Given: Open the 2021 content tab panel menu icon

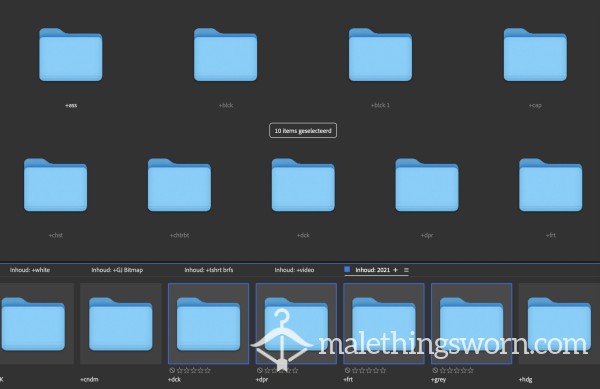Looking at the screenshot, I should click(x=406, y=270).
